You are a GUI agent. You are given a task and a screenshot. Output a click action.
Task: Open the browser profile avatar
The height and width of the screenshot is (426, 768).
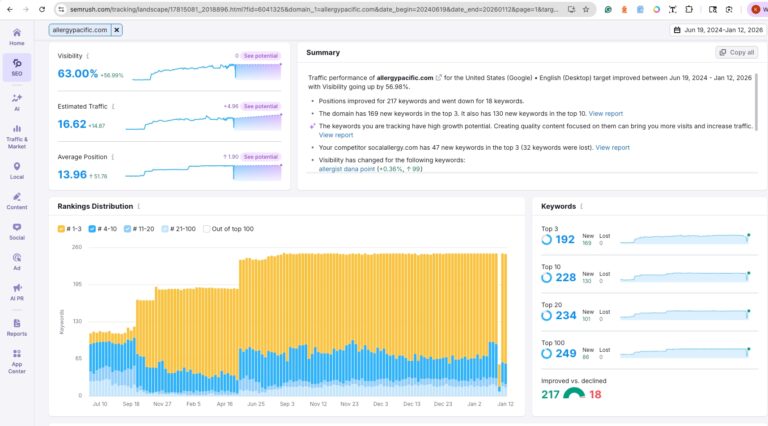click(x=756, y=9)
